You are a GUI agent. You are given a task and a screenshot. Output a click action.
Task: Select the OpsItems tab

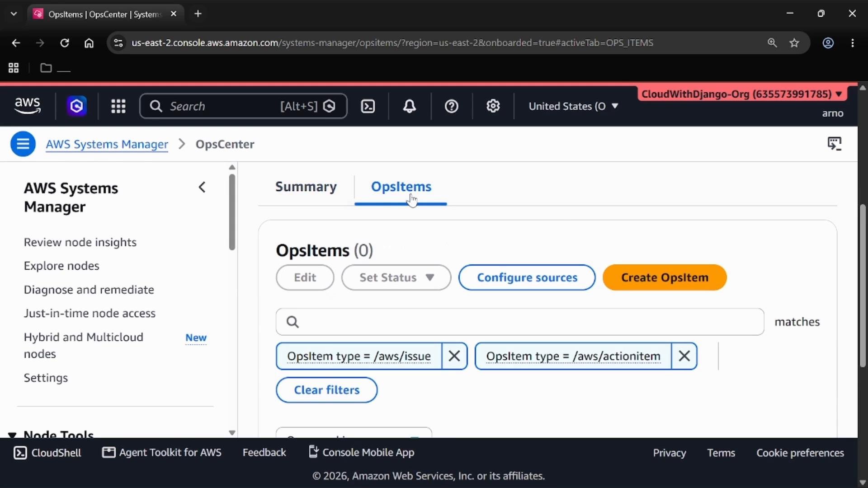coord(401,187)
